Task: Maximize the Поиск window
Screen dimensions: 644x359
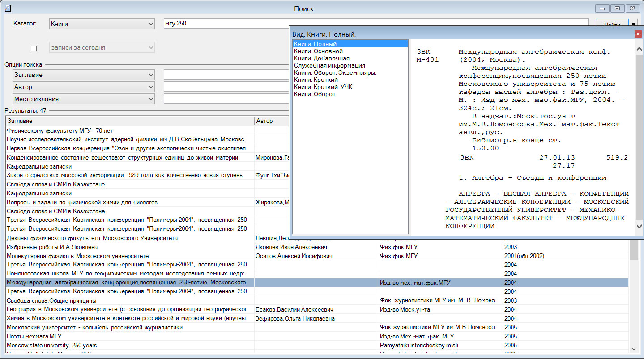Action: 618,8
